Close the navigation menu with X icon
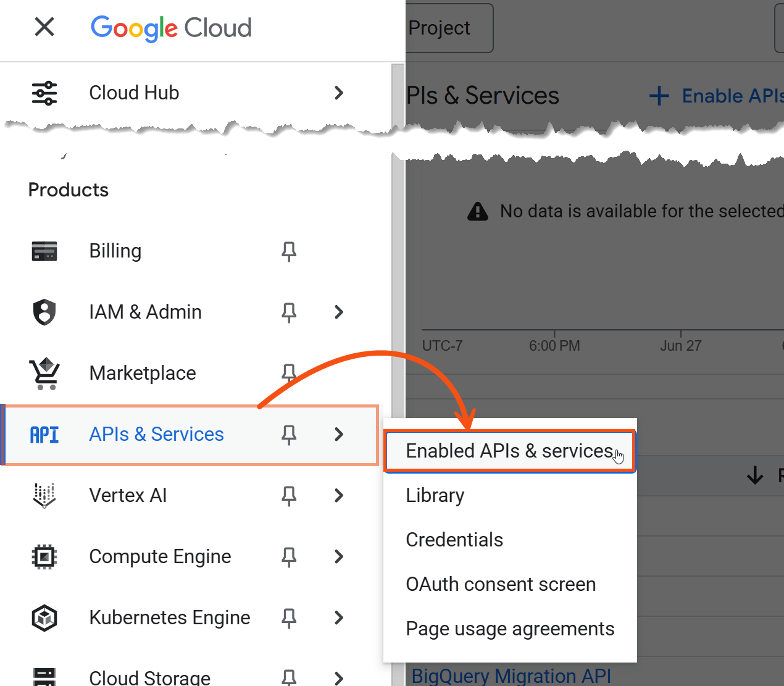Image resolution: width=784 pixels, height=686 pixels. 44,27
